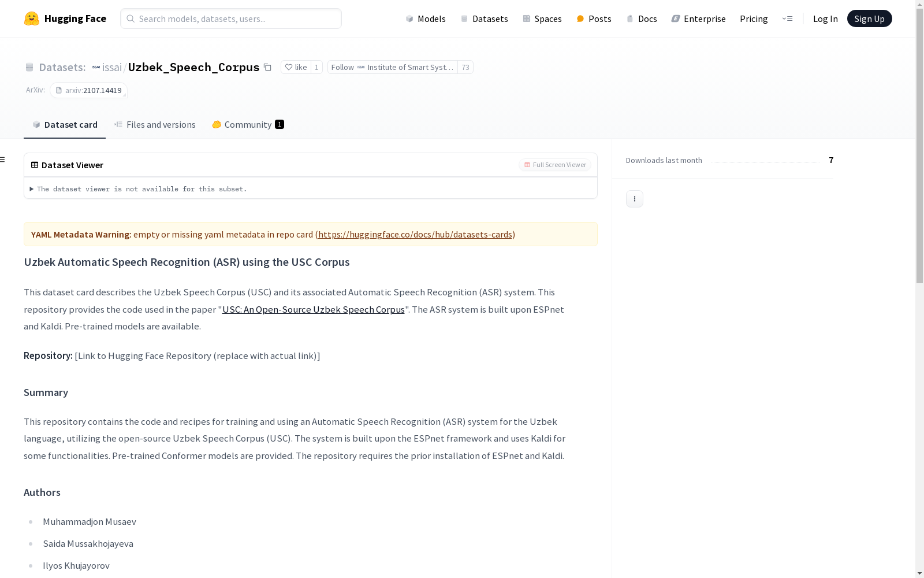Focus the search models, datasets, users field
This screenshot has width=924, height=578.
231,18
